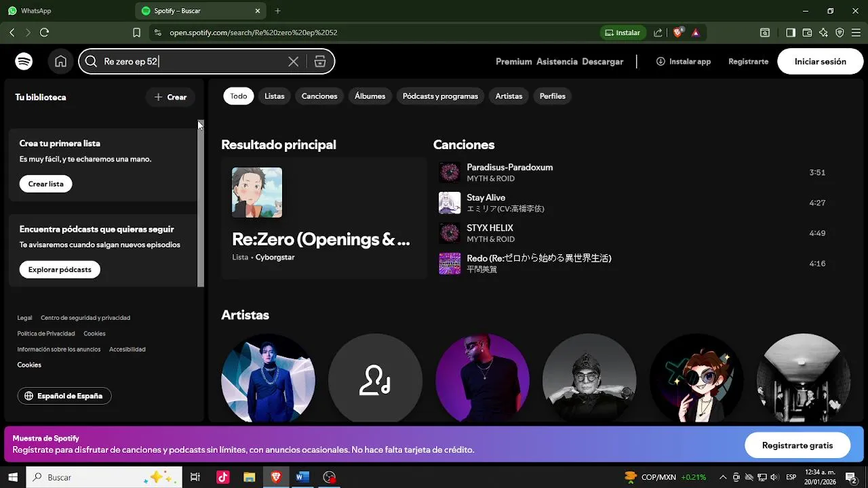Viewport: 868px width, 488px height.
Task: Switch to the WhatsApp browser tab
Action: [x=66, y=11]
